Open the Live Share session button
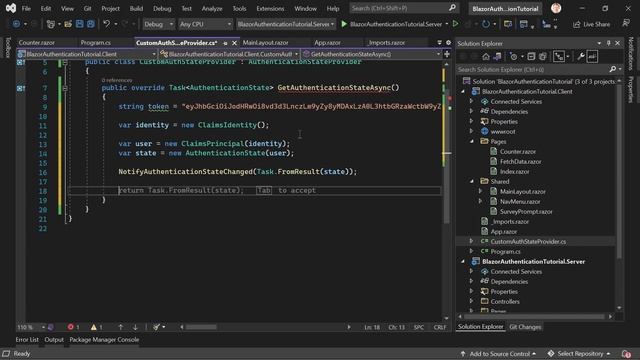This screenshot has width=640, height=360. 591,24
